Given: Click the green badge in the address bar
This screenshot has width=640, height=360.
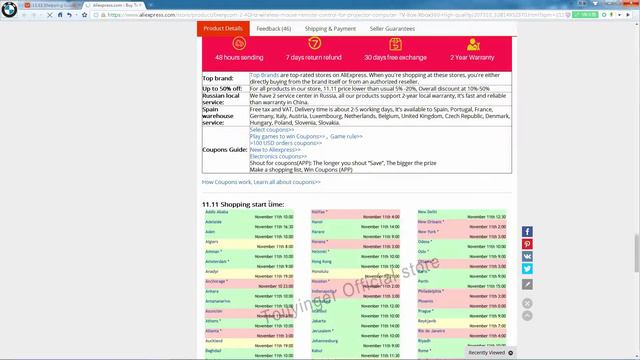Looking at the screenshot, I should tap(585, 15).
